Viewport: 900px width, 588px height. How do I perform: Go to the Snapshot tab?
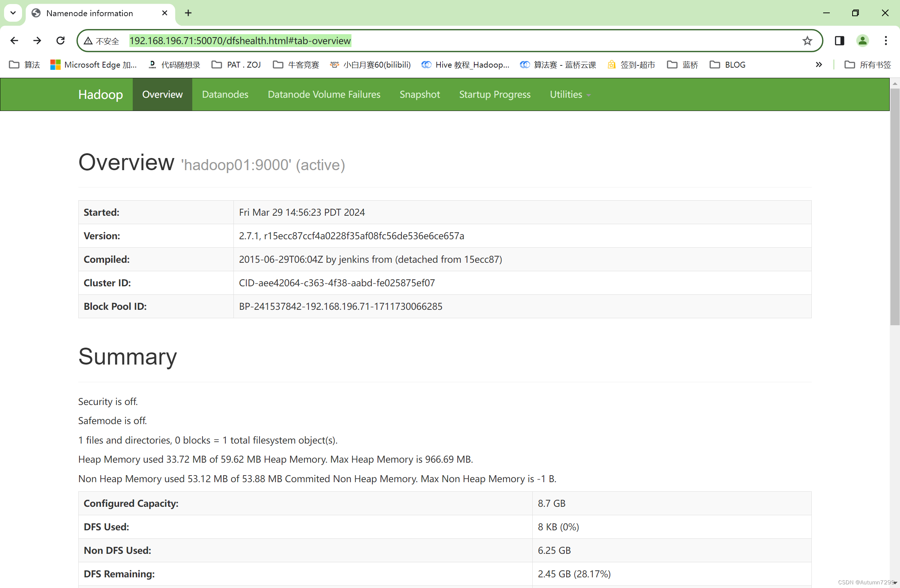(419, 94)
